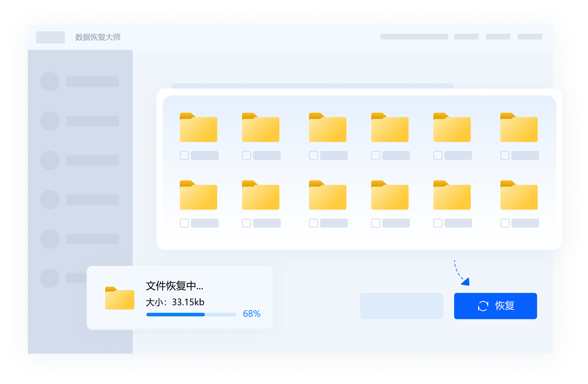Tick the checkbox under the third top-row folder

coord(314,156)
